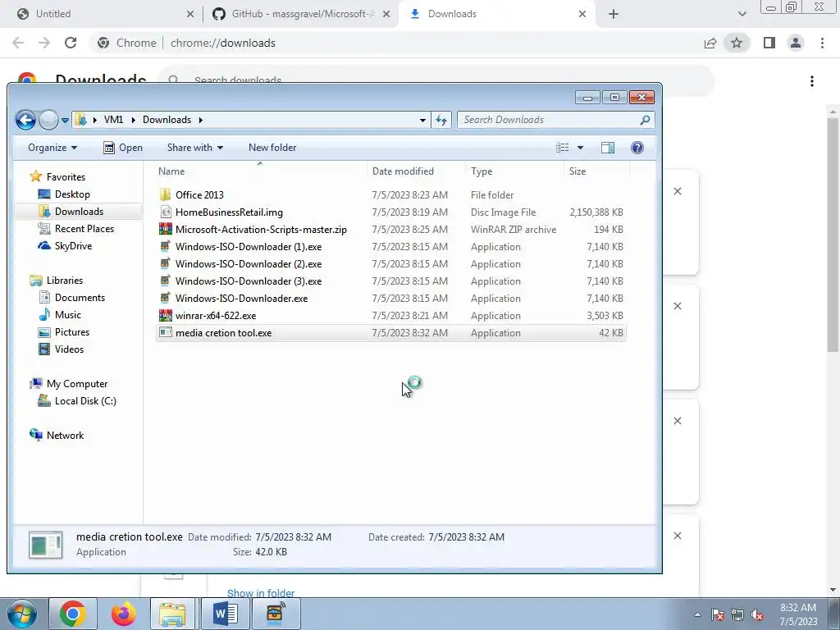The image size is (840, 630).
Task: Open Documents library
Action: point(80,297)
